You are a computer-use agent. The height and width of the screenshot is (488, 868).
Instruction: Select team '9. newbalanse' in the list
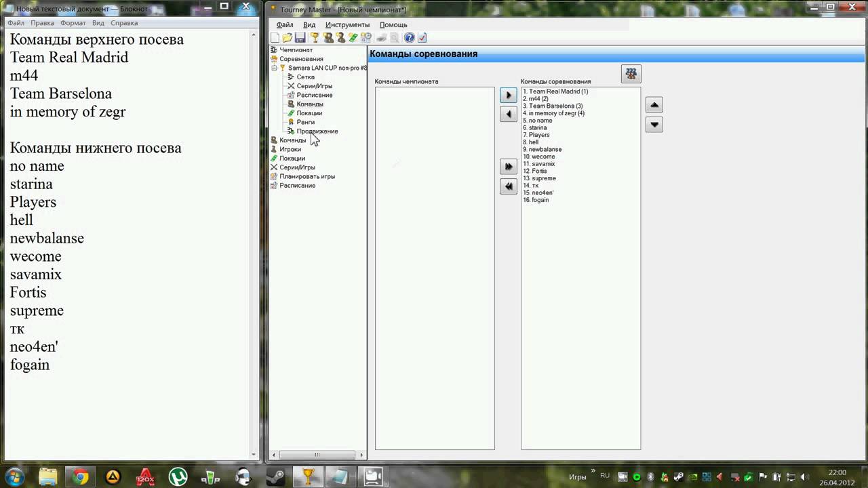click(542, 149)
